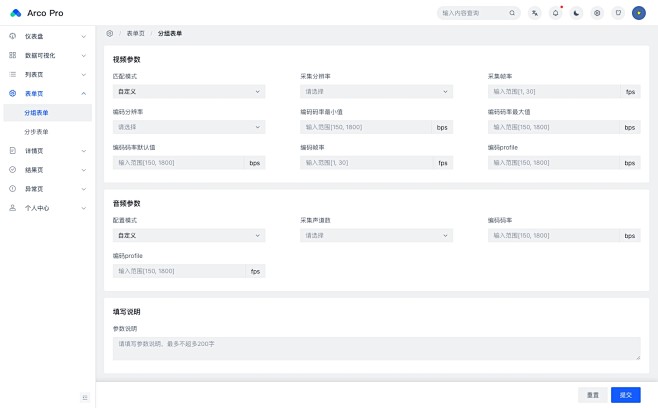Focus the 编码profile input in 音频参数
The height and width of the screenshot is (408, 658).
click(179, 271)
